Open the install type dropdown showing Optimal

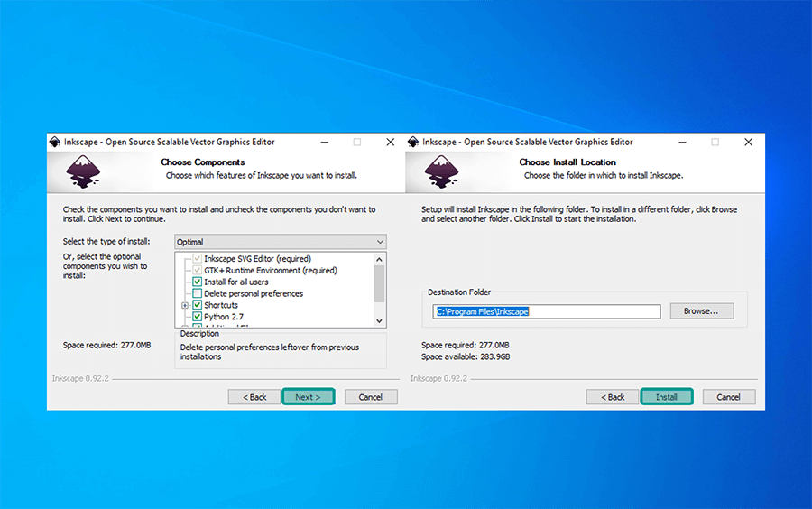(x=281, y=242)
